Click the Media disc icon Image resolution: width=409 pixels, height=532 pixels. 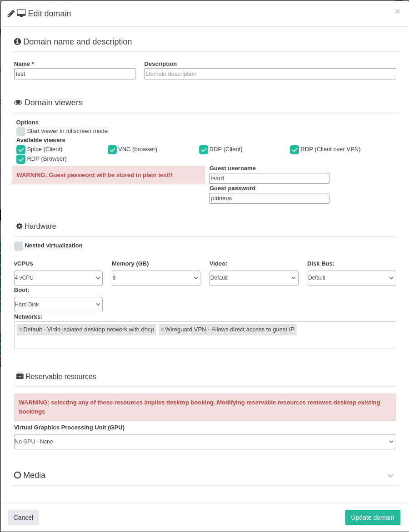click(18, 475)
